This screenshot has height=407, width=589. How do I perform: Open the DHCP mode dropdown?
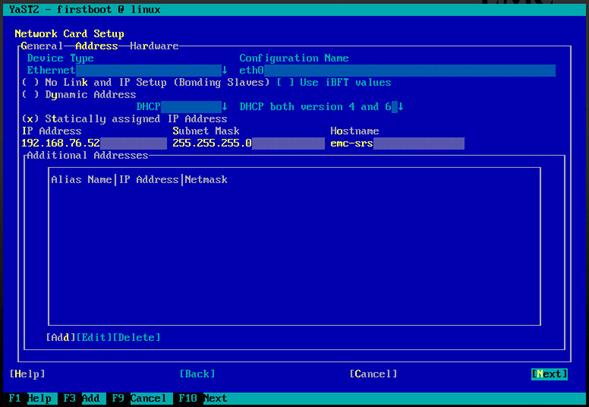[182, 107]
